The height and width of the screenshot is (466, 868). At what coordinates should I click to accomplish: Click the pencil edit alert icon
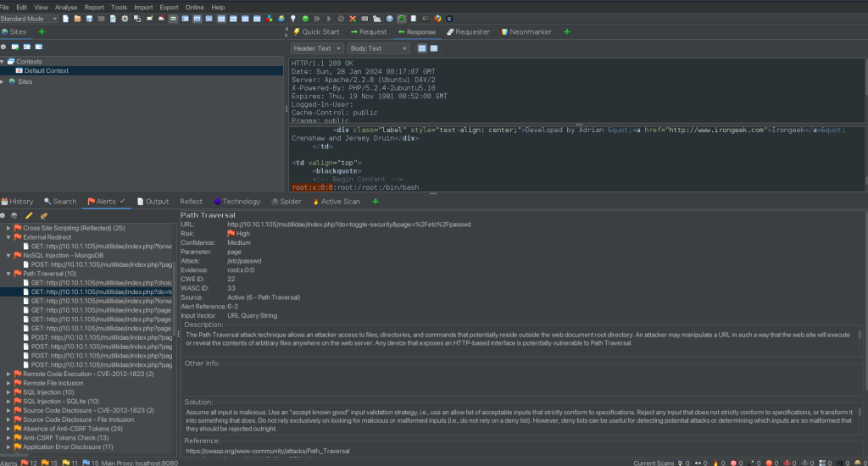click(x=29, y=215)
